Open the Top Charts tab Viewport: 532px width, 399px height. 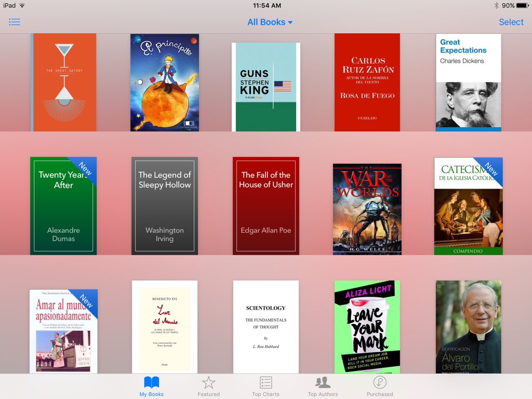pyautogui.click(x=265, y=387)
